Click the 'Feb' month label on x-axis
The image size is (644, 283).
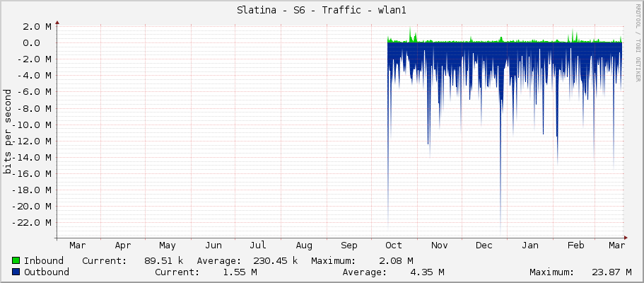(x=576, y=246)
